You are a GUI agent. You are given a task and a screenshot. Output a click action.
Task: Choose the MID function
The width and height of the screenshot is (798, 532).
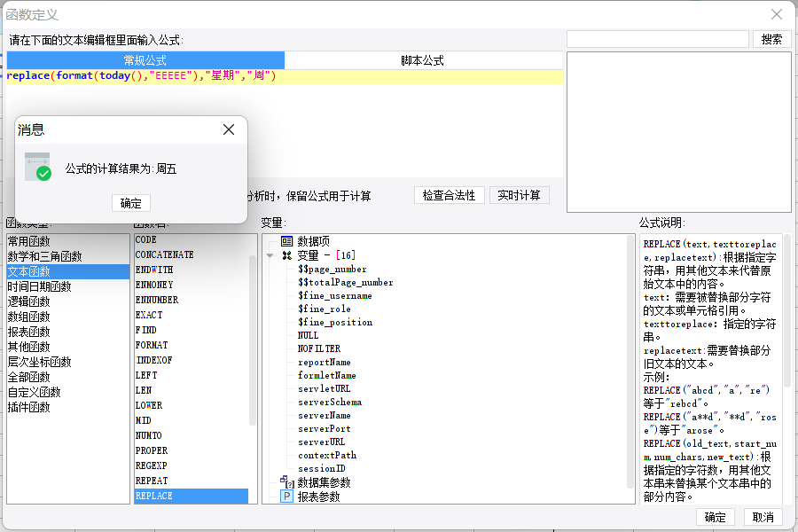[192, 420]
